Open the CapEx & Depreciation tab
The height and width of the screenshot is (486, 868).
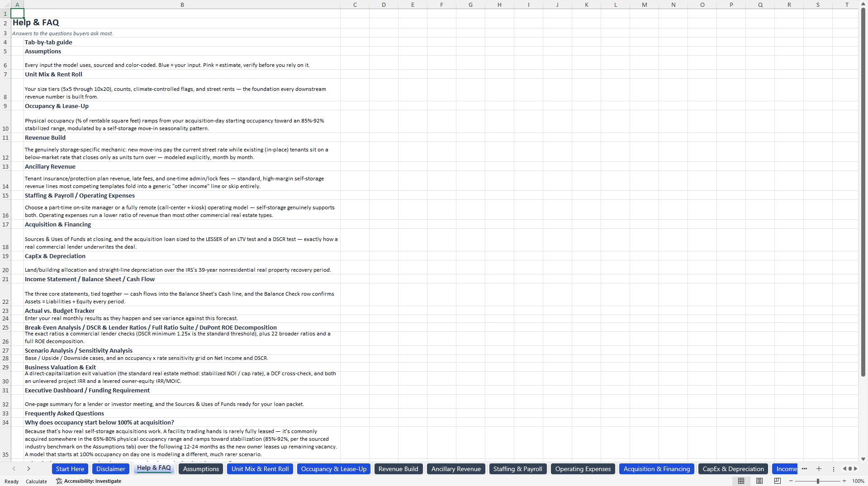click(x=733, y=469)
